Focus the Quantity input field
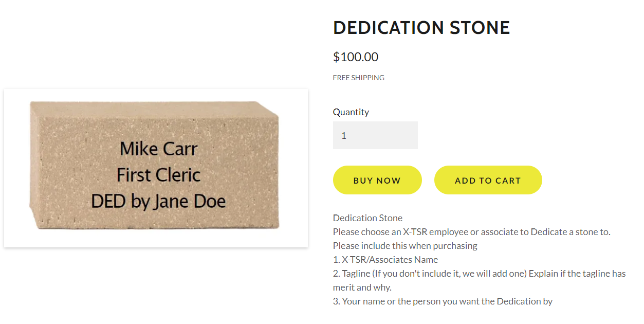This screenshot has width=644, height=324. [375, 135]
